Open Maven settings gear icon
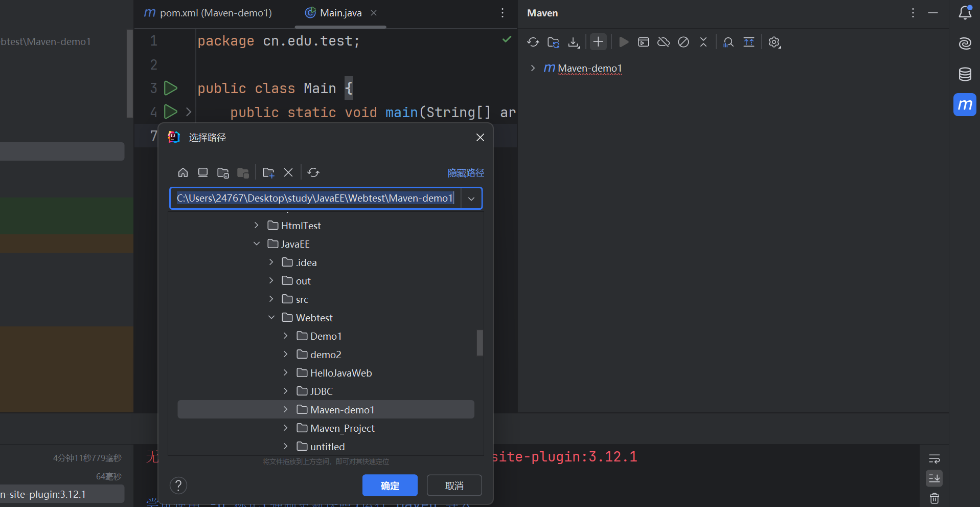 point(774,42)
